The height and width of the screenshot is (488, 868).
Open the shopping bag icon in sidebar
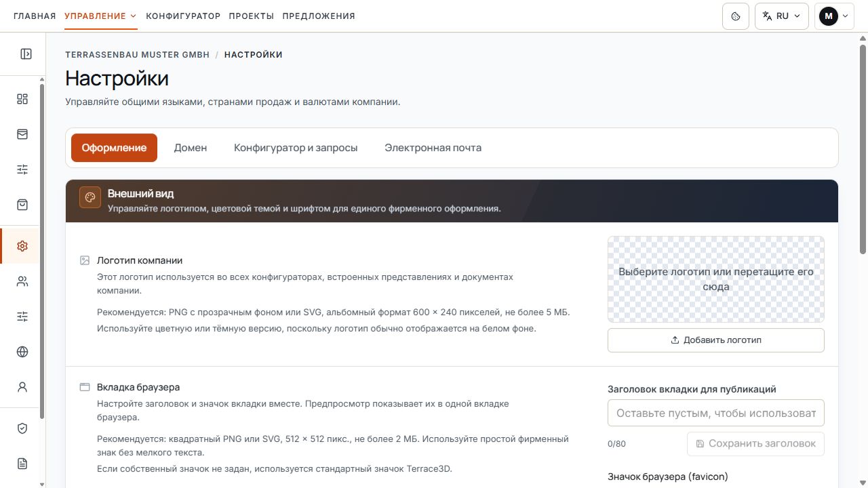pyautogui.click(x=22, y=205)
